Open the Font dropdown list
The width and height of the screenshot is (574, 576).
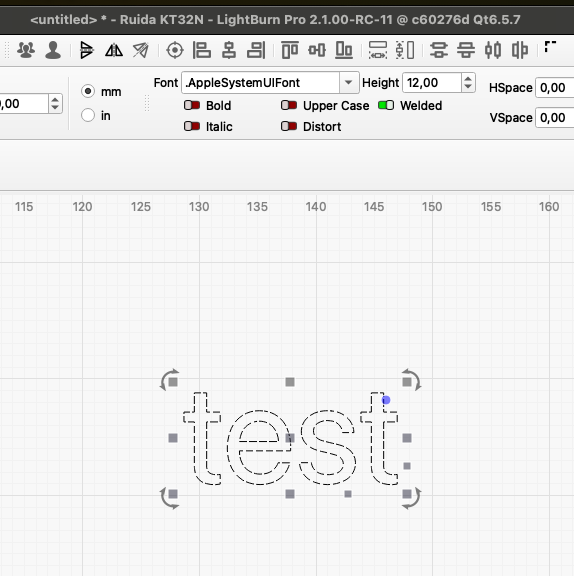point(348,83)
